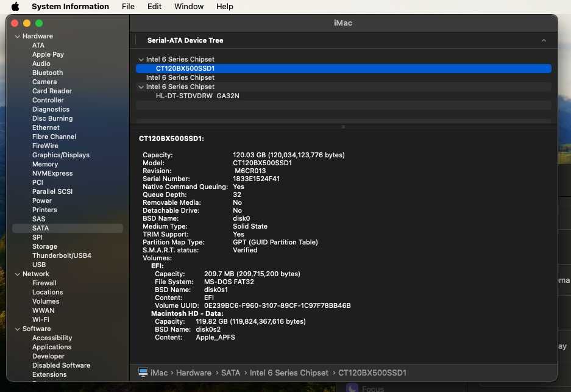Select Disc Burning in the sidebar
The width and height of the screenshot is (571, 392).
click(x=52, y=118)
